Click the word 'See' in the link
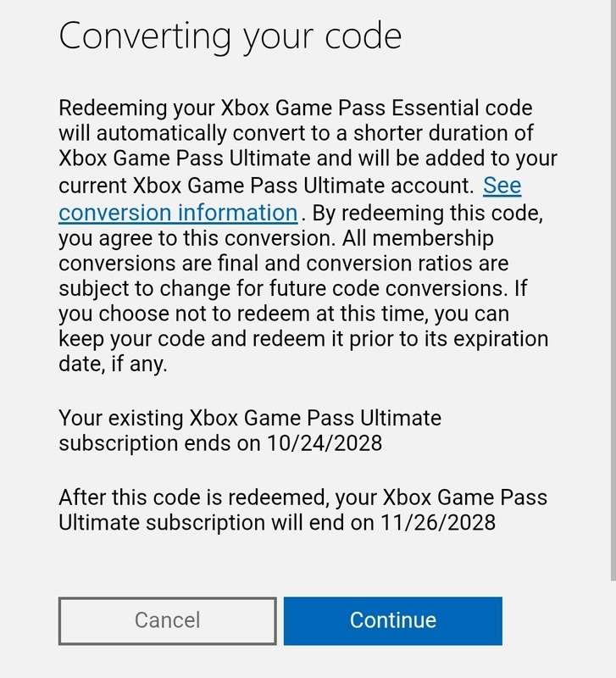Screen dimensions: 616x678 [x=502, y=186]
